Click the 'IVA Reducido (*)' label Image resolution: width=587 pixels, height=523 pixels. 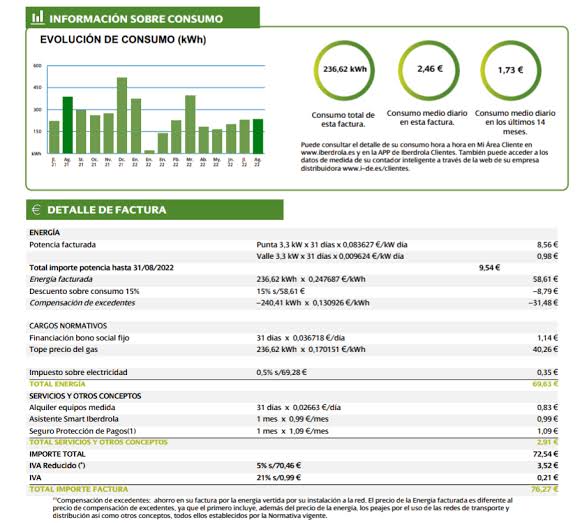(57, 466)
